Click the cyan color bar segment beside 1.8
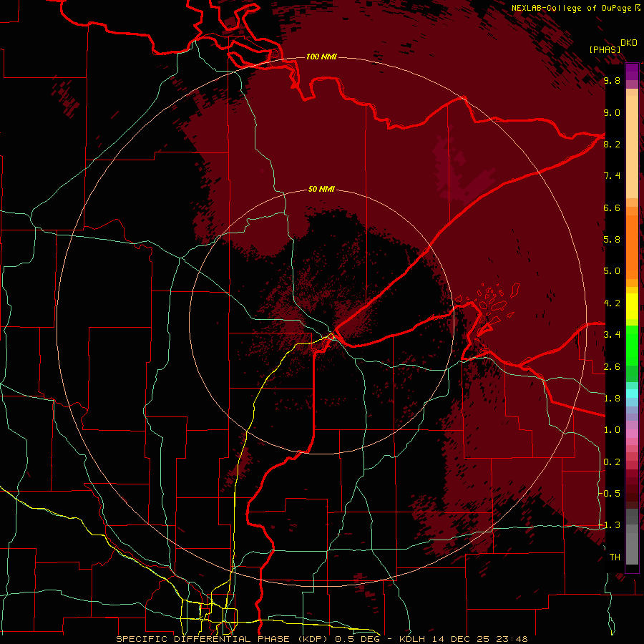Screen dimensions: 644x644 pyautogui.click(x=632, y=394)
